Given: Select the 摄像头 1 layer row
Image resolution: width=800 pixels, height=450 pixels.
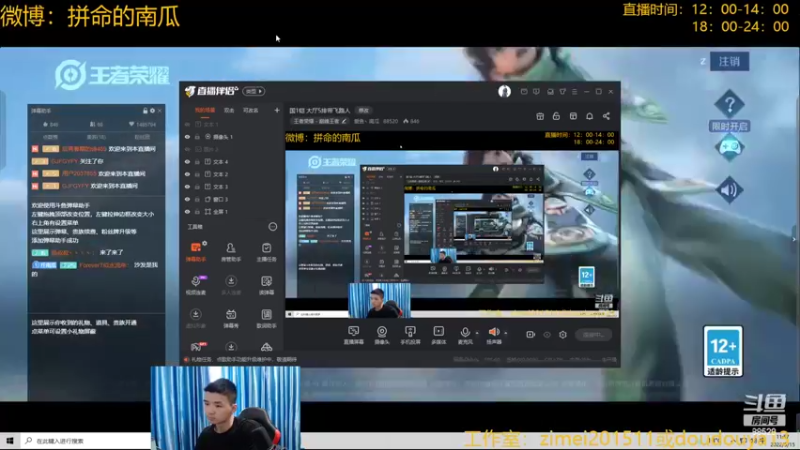Looking at the screenshot, I should click(x=232, y=137).
